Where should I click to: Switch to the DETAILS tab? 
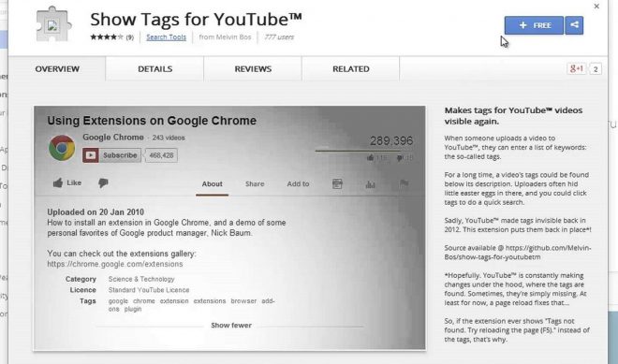[154, 69]
